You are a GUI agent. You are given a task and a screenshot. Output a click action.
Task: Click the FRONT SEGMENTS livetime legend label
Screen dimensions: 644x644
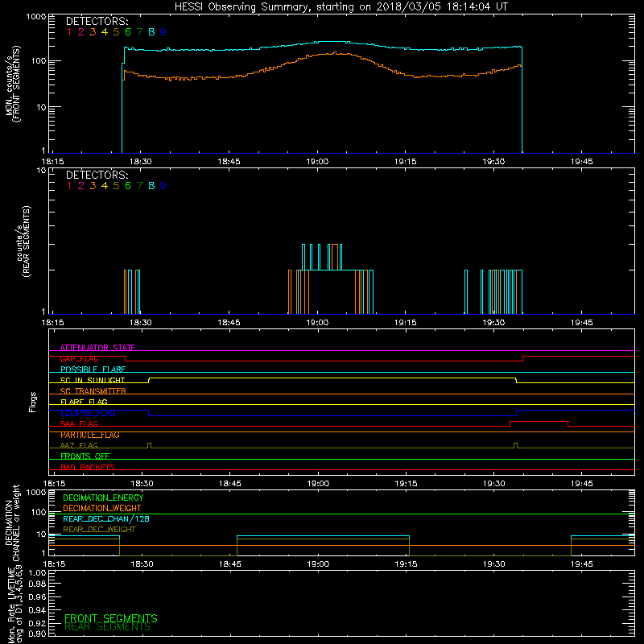111,618
